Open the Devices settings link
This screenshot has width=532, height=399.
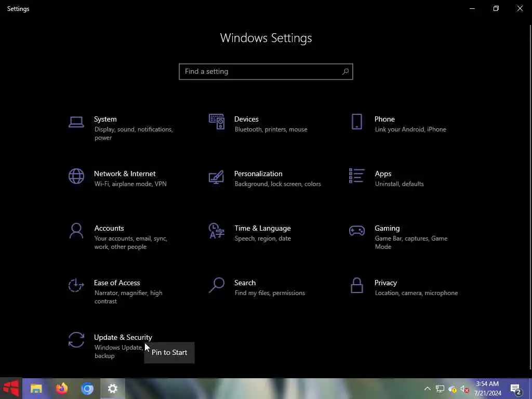tap(246, 119)
